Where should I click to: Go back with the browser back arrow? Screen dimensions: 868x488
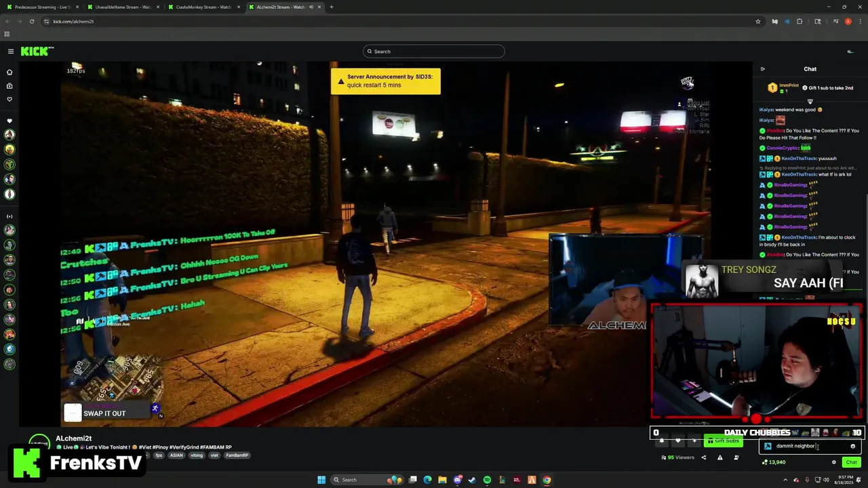[7, 21]
